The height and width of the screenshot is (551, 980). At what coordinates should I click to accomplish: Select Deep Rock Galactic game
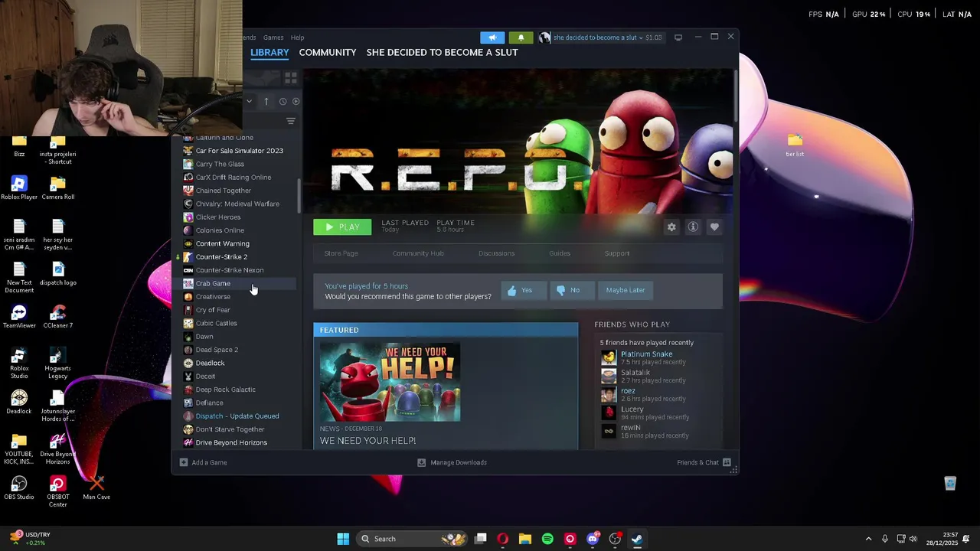[239, 390]
